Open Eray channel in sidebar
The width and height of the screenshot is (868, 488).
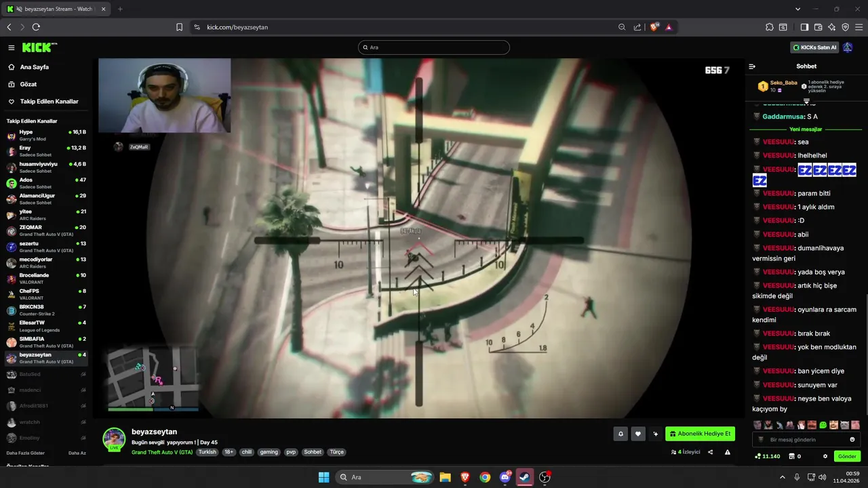(x=46, y=150)
